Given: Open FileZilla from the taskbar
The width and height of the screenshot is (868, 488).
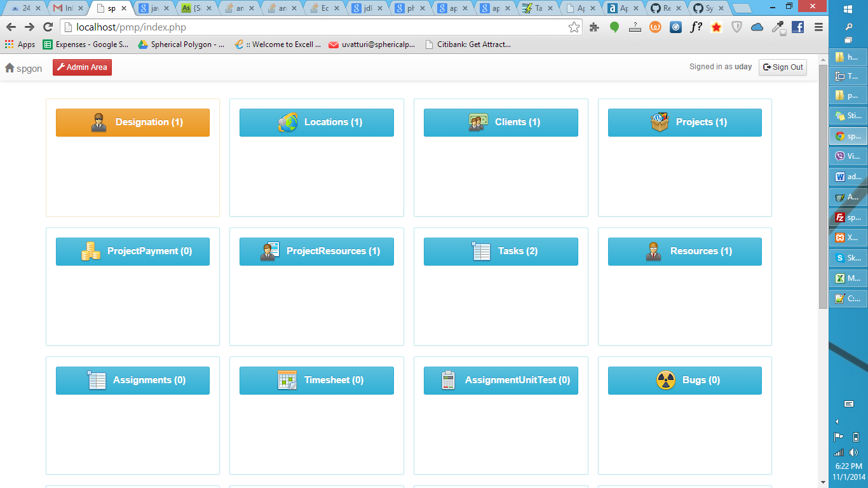Looking at the screenshot, I should [x=848, y=217].
